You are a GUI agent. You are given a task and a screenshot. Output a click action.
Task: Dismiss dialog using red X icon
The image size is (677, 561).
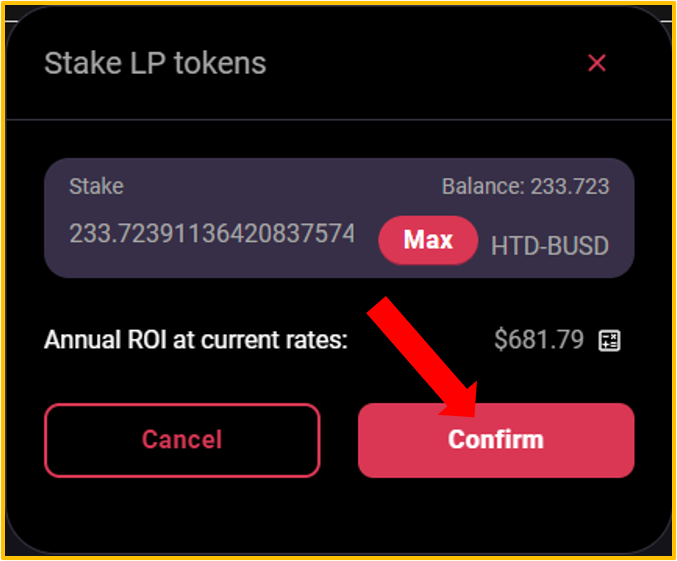click(x=597, y=63)
